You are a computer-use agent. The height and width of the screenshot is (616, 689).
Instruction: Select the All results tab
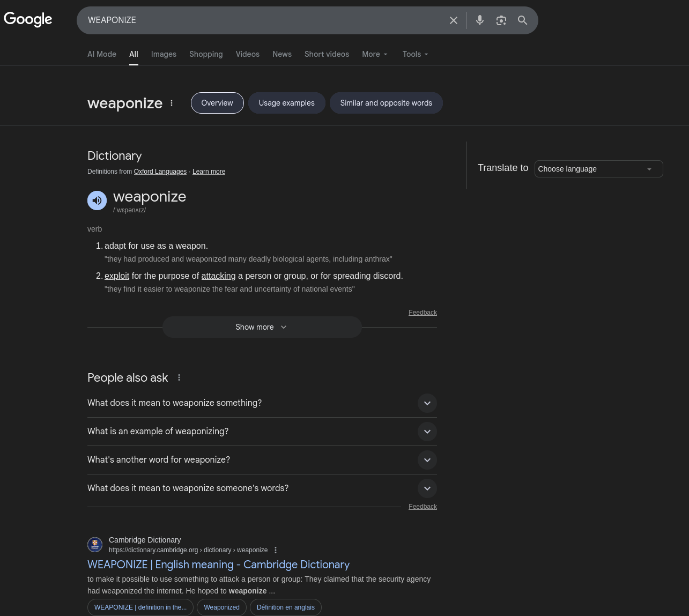(x=134, y=54)
